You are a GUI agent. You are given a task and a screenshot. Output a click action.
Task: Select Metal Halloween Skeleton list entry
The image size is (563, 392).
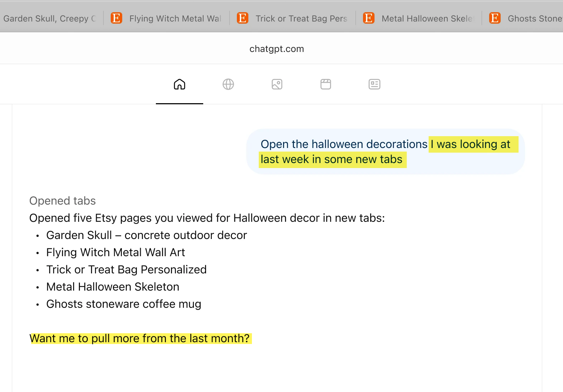click(x=113, y=287)
